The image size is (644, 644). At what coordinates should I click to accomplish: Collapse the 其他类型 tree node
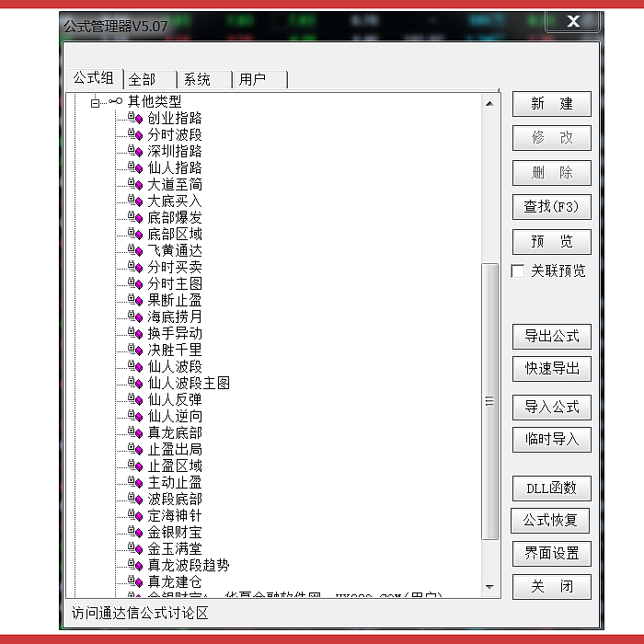95,102
